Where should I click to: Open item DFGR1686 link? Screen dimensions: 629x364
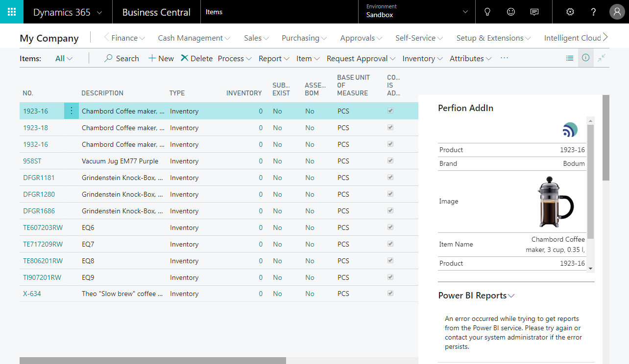coord(39,211)
